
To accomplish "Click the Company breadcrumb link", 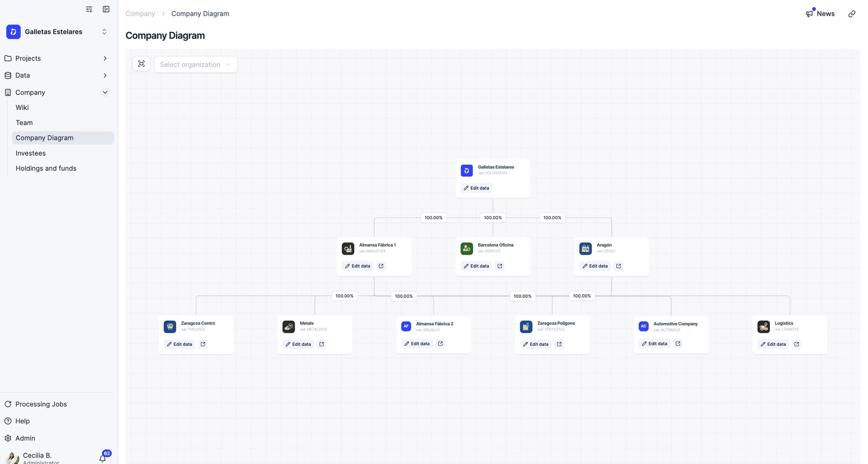I will coord(140,14).
